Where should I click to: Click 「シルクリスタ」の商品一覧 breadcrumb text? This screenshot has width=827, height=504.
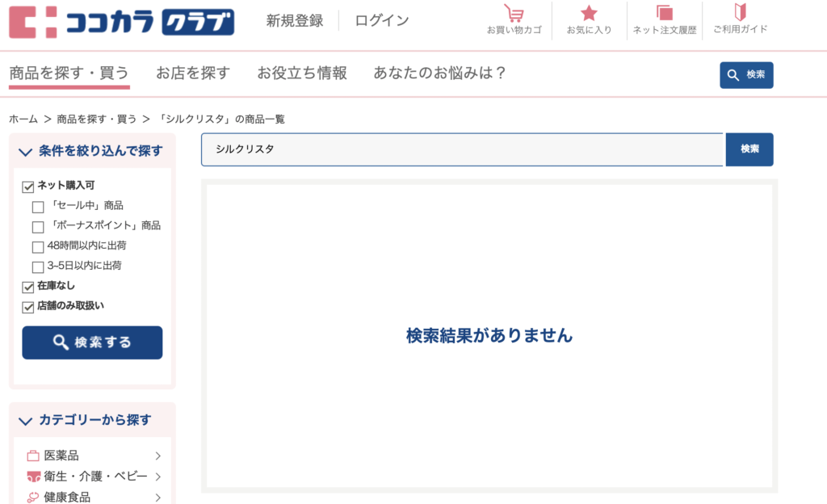(x=221, y=120)
